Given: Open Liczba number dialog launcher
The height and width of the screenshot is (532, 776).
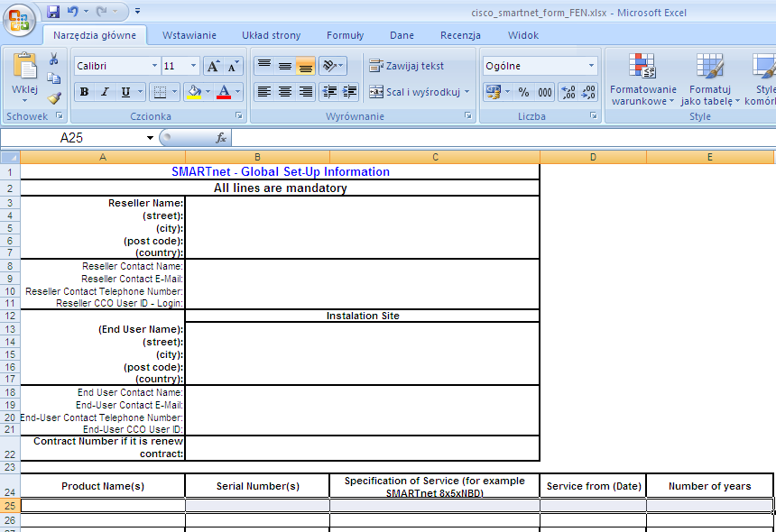Looking at the screenshot, I should 594,115.
